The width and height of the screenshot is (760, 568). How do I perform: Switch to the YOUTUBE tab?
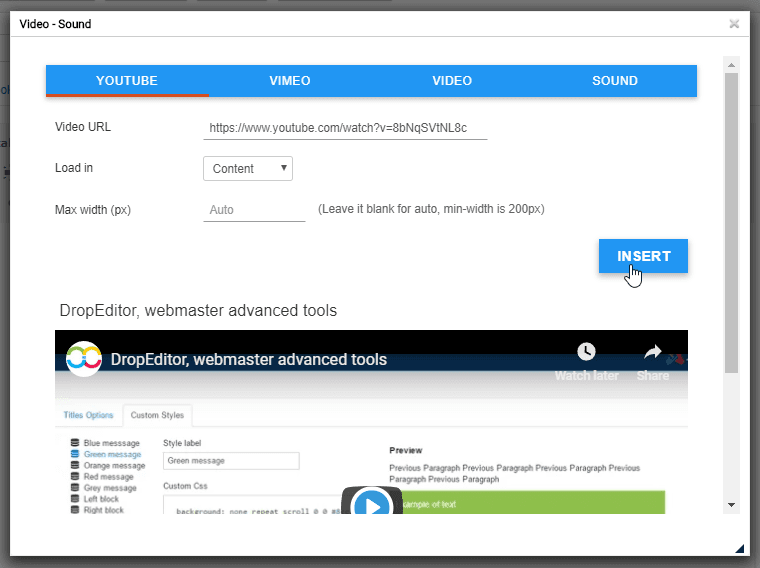(x=127, y=81)
